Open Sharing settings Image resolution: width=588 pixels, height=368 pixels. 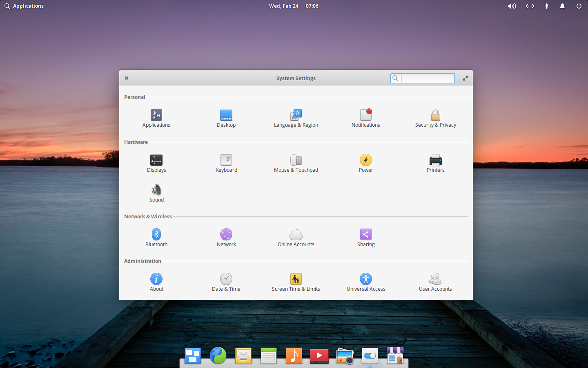point(366,237)
